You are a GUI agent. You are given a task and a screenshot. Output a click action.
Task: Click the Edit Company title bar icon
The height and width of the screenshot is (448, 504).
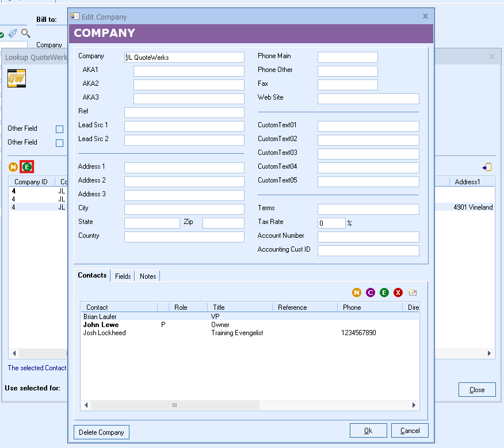(x=75, y=16)
